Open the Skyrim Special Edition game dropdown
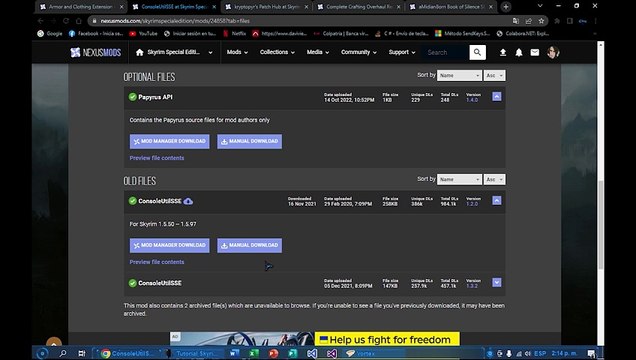Screen dimensions: 636x360 (x=174, y=52)
